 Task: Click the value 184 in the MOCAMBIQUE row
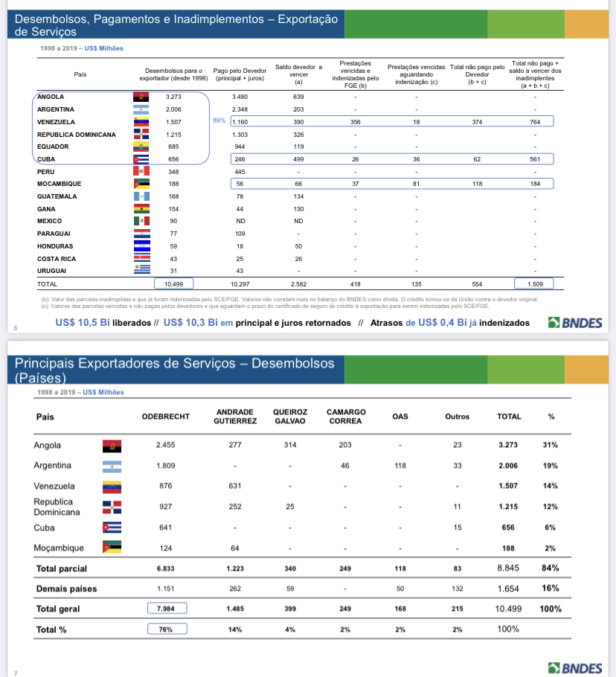[535, 184]
